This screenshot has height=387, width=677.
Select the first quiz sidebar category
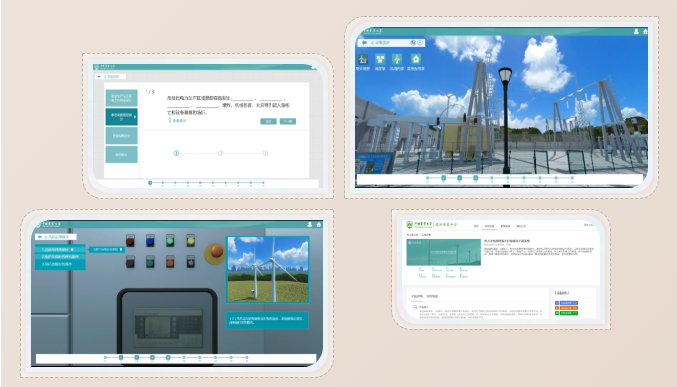[121, 98]
